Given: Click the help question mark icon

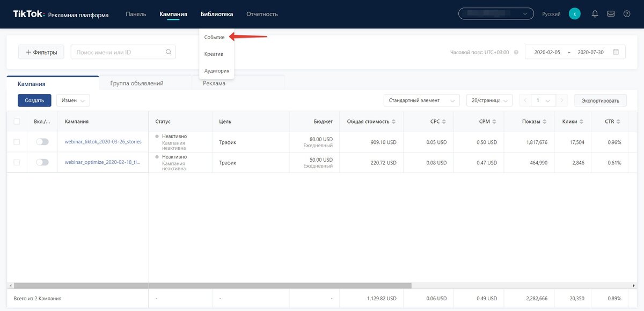Looking at the screenshot, I should 627,14.
